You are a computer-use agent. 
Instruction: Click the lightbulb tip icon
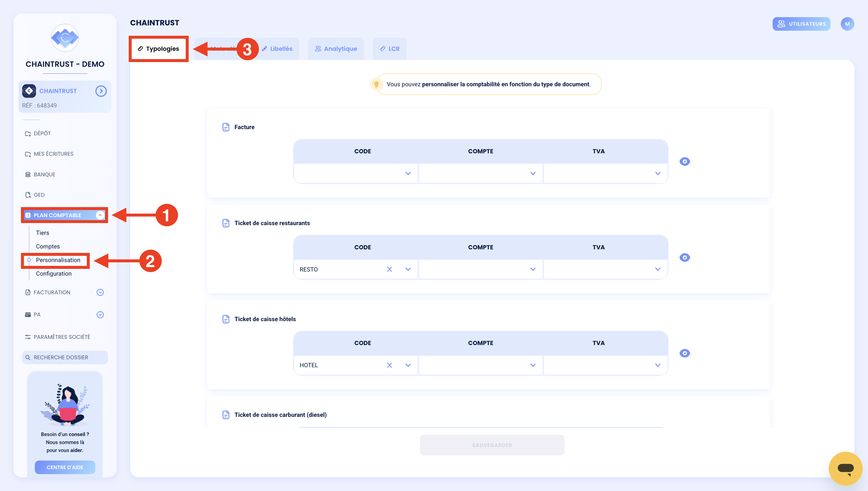[x=376, y=84]
